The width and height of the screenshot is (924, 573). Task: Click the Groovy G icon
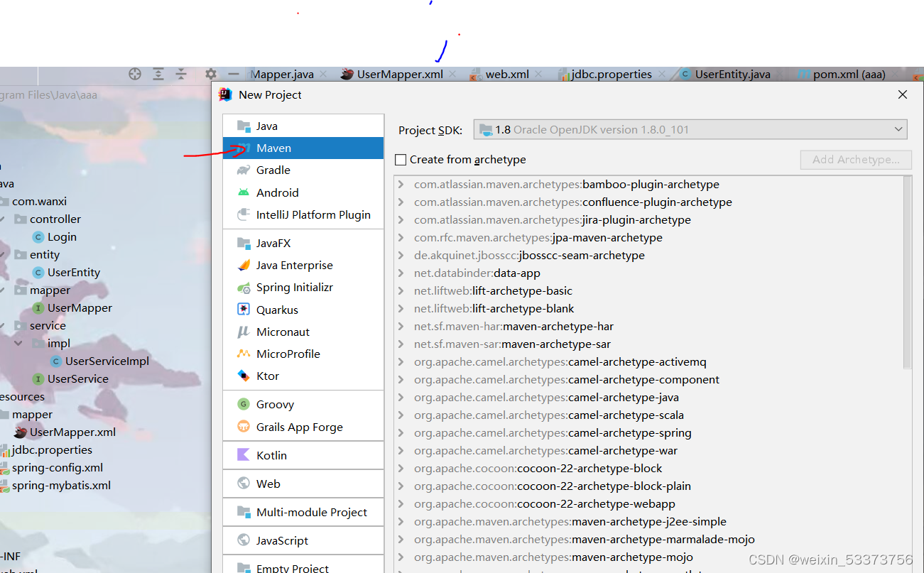[x=244, y=404]
